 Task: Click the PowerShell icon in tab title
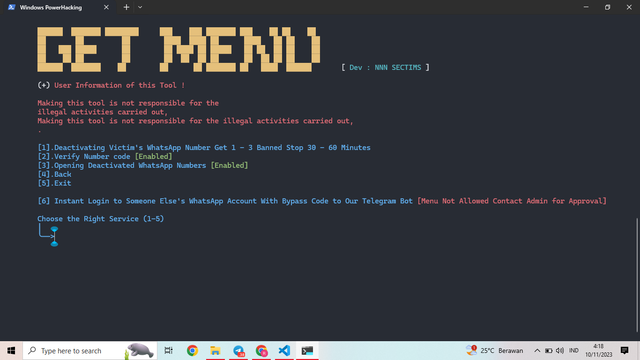(x=11, y=7)
